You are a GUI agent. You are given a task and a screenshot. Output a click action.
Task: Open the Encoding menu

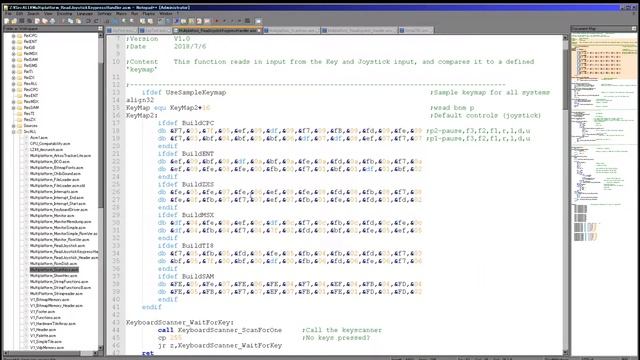64,13
